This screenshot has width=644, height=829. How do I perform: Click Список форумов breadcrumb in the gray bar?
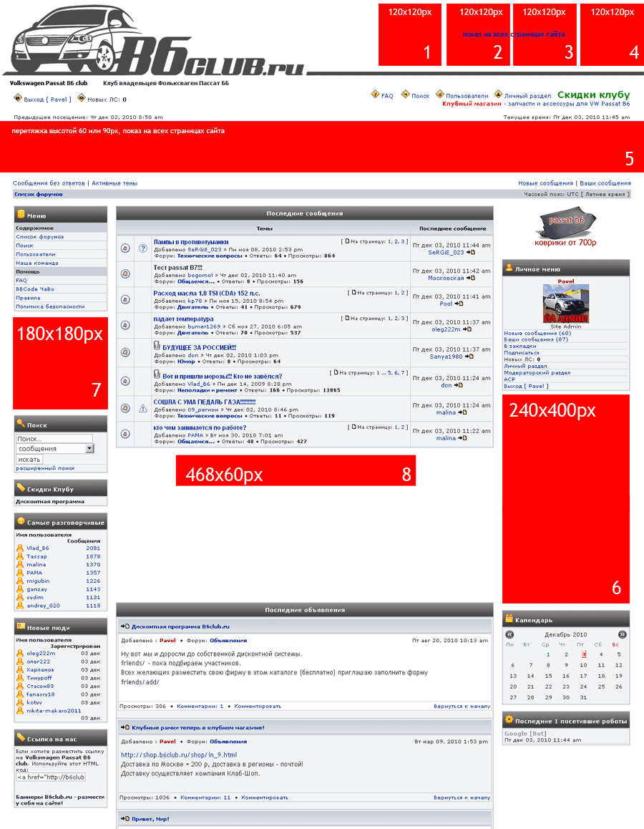pyautogui.click(x=39, y=195)
